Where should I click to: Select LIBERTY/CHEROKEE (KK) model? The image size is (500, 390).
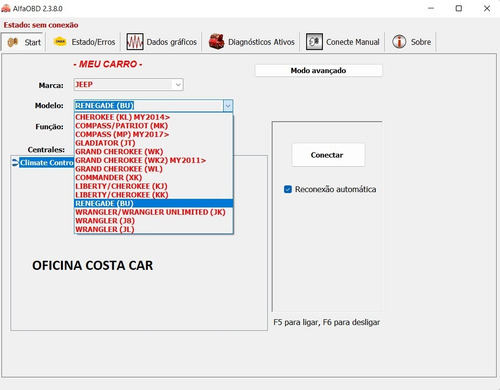(x=153, y=195)
